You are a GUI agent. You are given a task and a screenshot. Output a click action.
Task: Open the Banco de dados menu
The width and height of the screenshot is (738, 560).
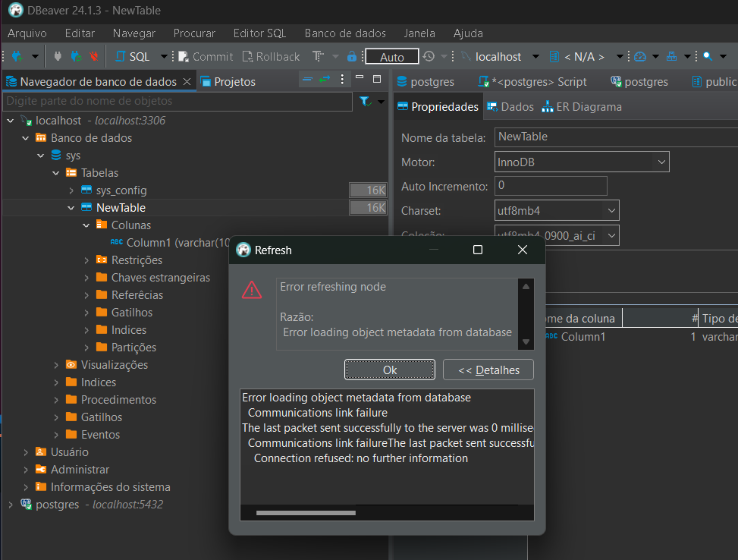pyautogui.click(x=345, y=33)
